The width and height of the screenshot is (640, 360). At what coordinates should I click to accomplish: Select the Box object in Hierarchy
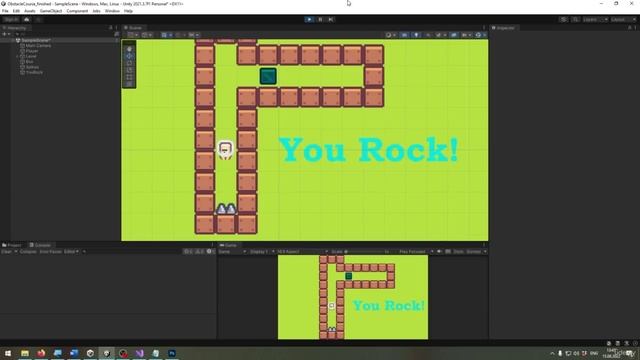point(29,62)
